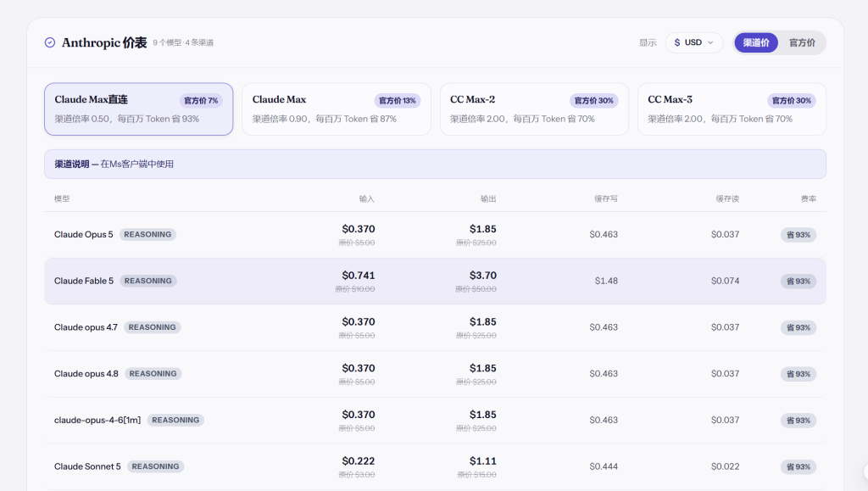868x491 pixels.
Task: Select the CC Max-3 channel card
Action: [x=732, y=109]
